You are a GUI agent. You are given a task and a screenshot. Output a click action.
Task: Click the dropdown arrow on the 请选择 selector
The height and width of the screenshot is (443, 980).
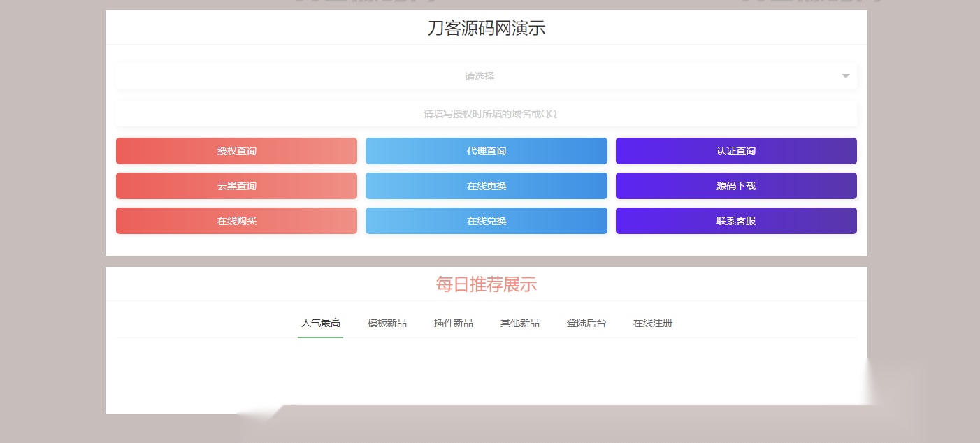click(845, 76)
